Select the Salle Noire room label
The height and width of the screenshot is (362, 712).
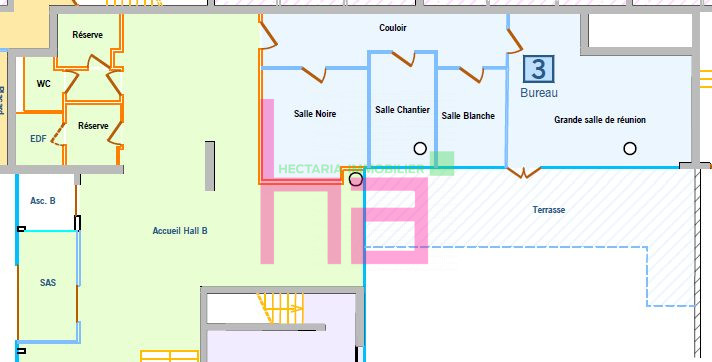tap(315, 114)
